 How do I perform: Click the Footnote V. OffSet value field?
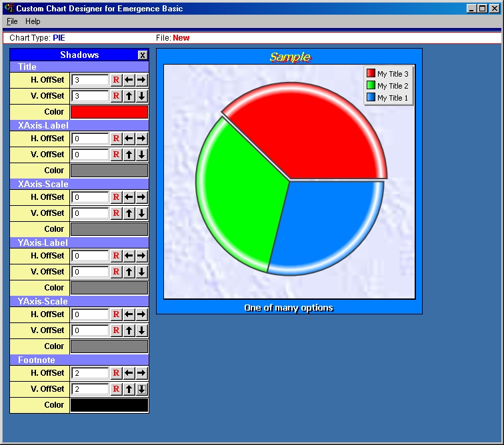[90, 389]
